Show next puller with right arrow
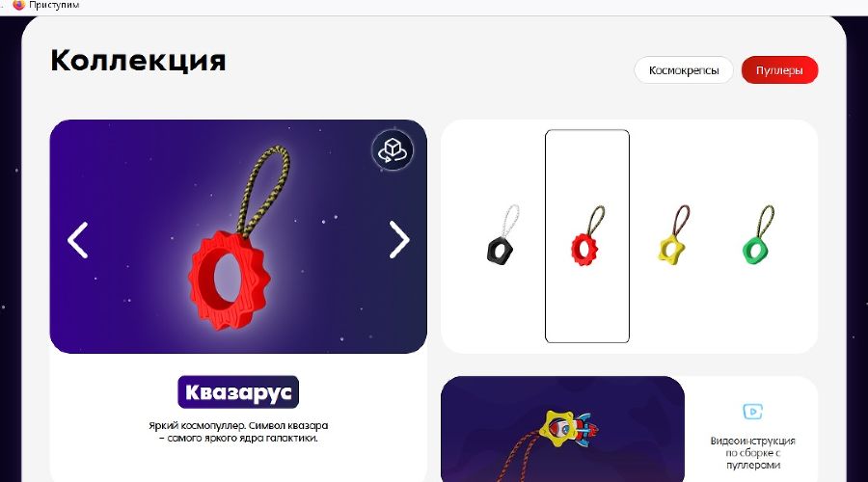Image resolution: width=868 pixels, height=482 pixels. click(398, 240)
